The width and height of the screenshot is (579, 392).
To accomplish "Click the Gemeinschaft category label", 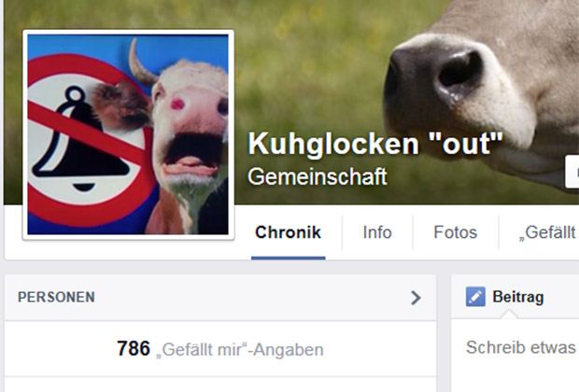I will click(x=318, y=176).
